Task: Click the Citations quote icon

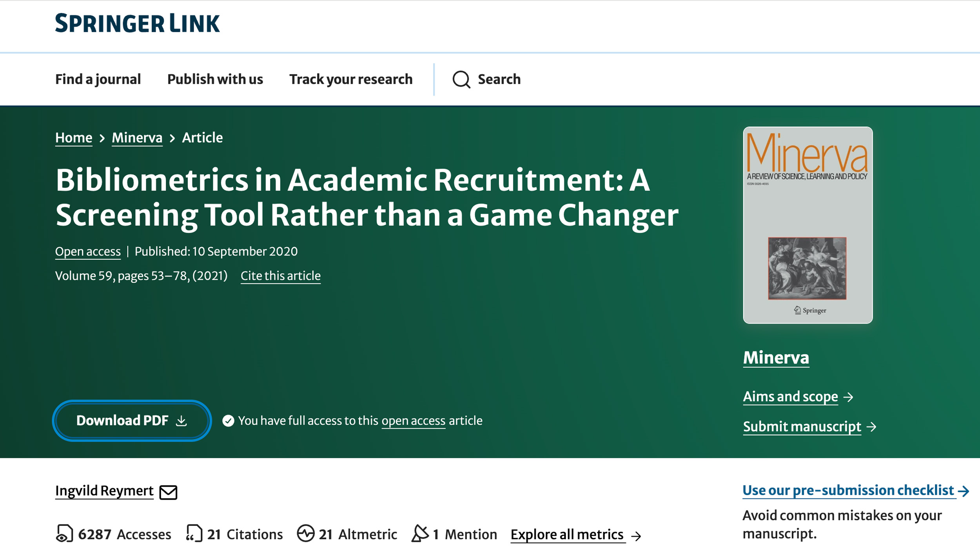Action: 194,534
